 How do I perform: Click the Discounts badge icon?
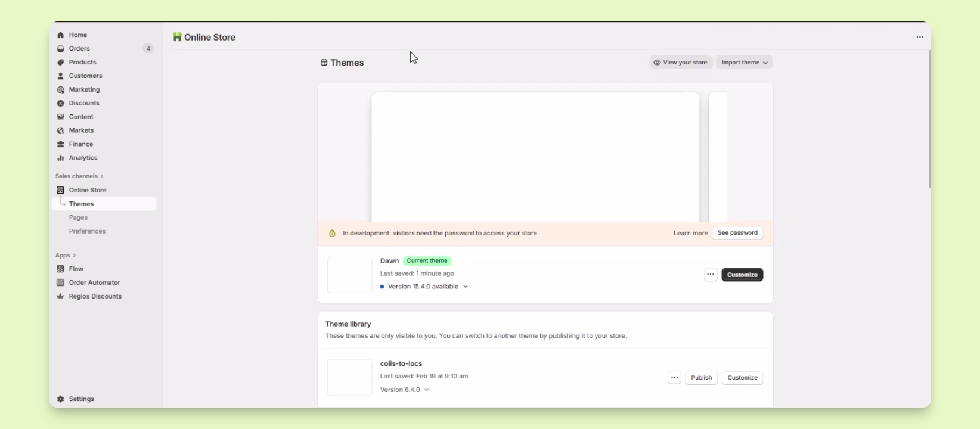(x=60, y=104)
